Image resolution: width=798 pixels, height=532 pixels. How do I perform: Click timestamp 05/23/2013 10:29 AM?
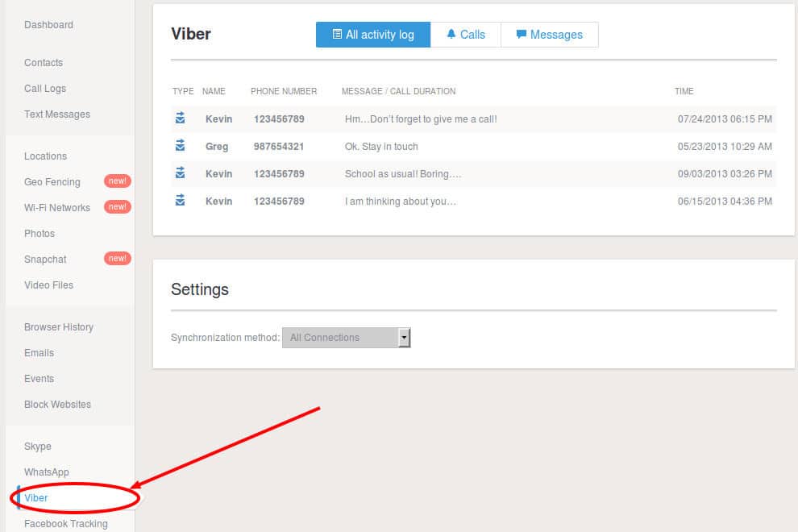click(725, 147)
